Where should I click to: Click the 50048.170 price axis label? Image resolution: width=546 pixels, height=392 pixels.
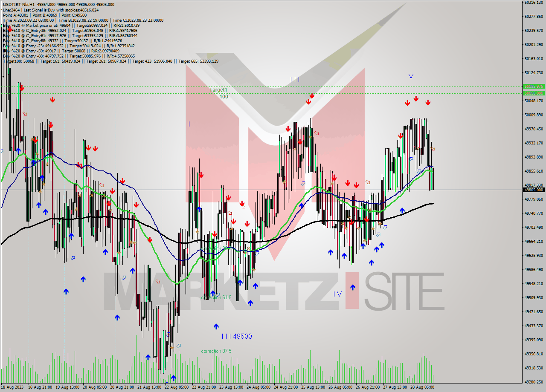[534, 101]
